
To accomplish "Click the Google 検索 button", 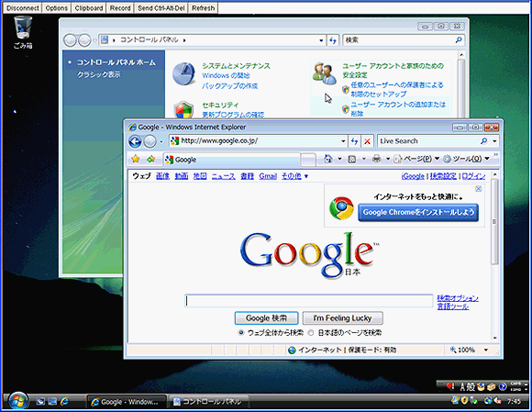I will pos(266,318).
